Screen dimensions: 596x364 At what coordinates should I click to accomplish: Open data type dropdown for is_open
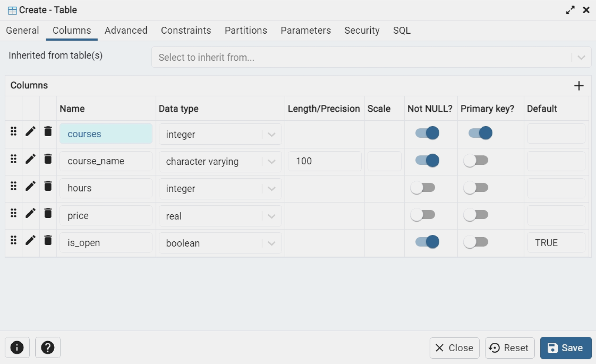220,243
